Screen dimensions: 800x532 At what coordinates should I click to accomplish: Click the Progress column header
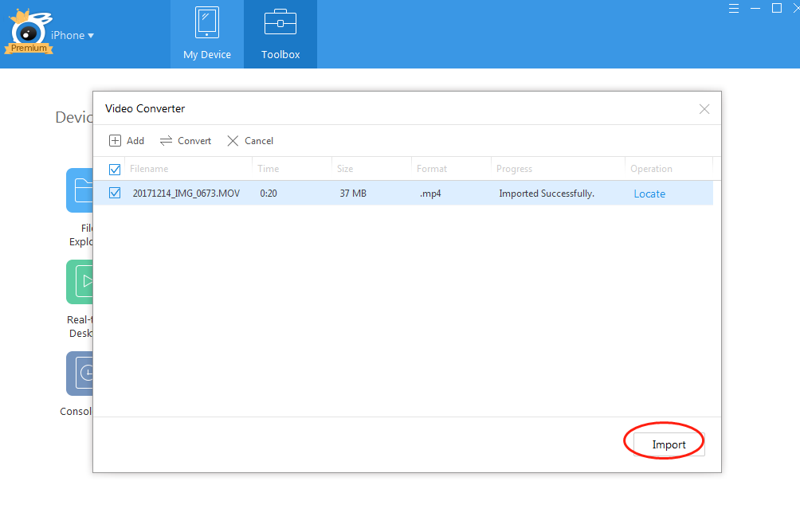coord(514,169)
